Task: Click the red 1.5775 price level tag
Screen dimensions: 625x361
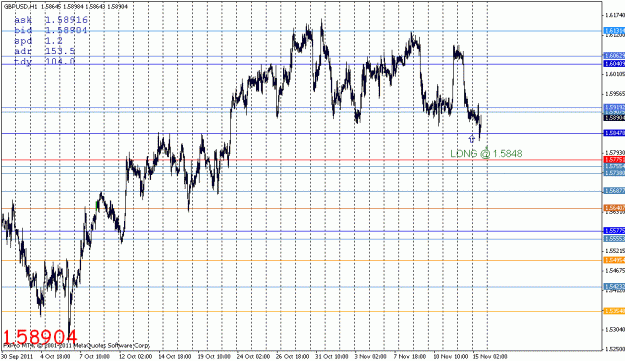Action: [614, 160]
